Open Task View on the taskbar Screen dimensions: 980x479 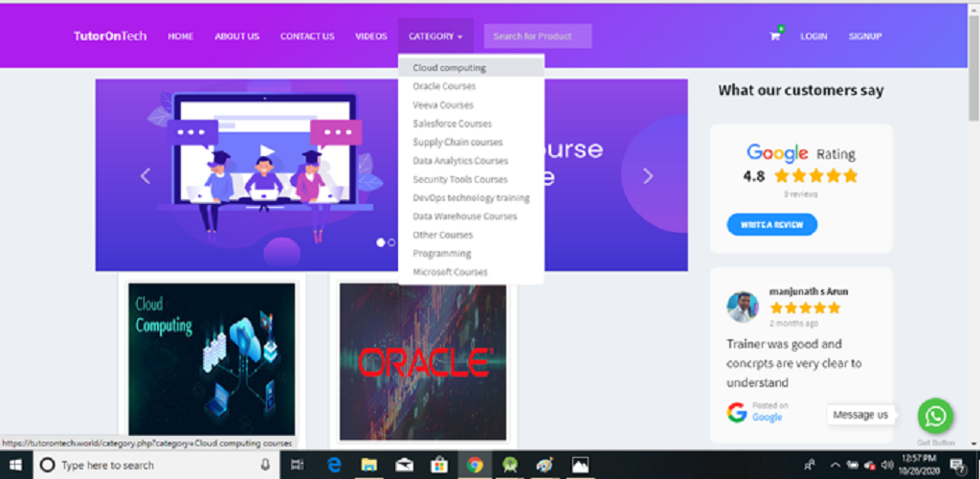(x=299, y=465)
